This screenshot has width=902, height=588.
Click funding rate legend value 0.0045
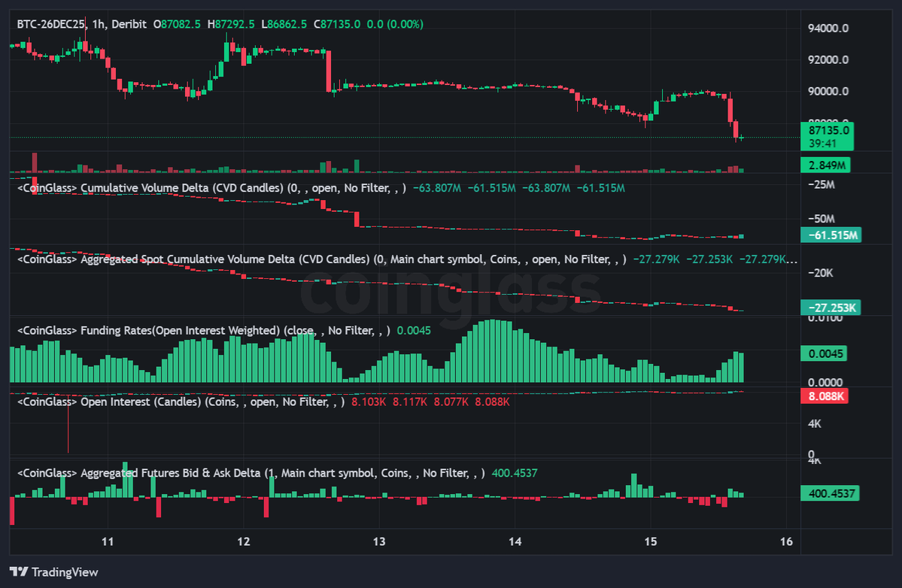click(414, 331)
